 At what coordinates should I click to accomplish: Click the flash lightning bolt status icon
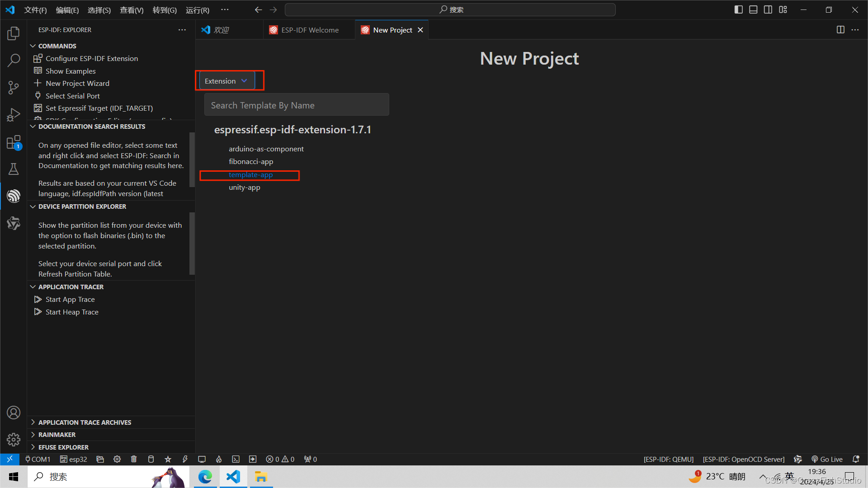coord(185,459)
